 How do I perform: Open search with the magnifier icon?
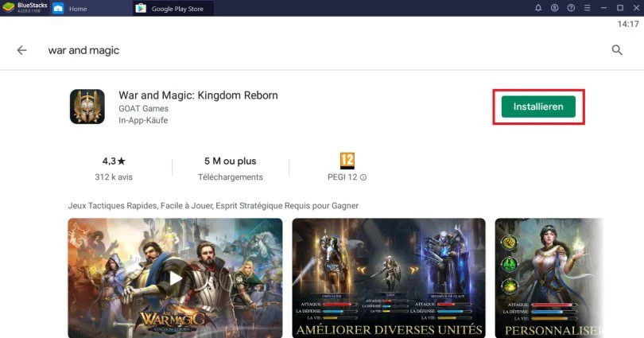617,50
